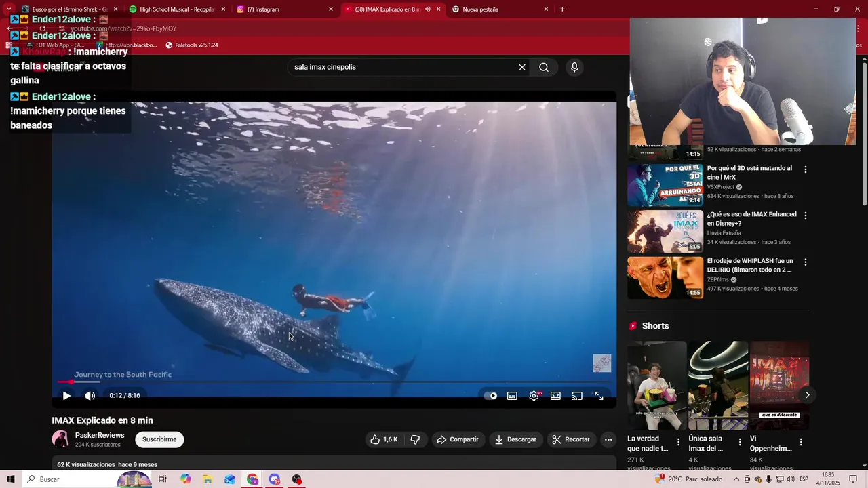Open 'Por qué el 3D' video thumbnail
Image resolution: width=868 pixels, height=488 pixels.
coord(665,184)
